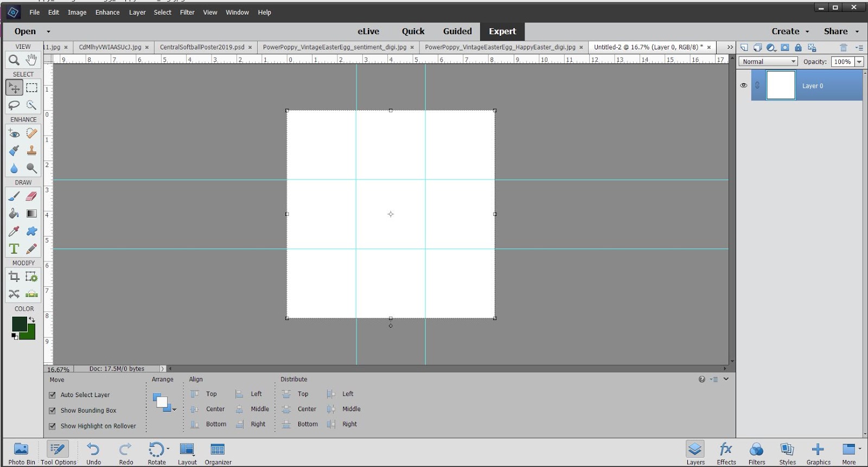This screenshot has height=467, width=868.
Task: Select the Quick Selection tool
Action: [32, 105]
